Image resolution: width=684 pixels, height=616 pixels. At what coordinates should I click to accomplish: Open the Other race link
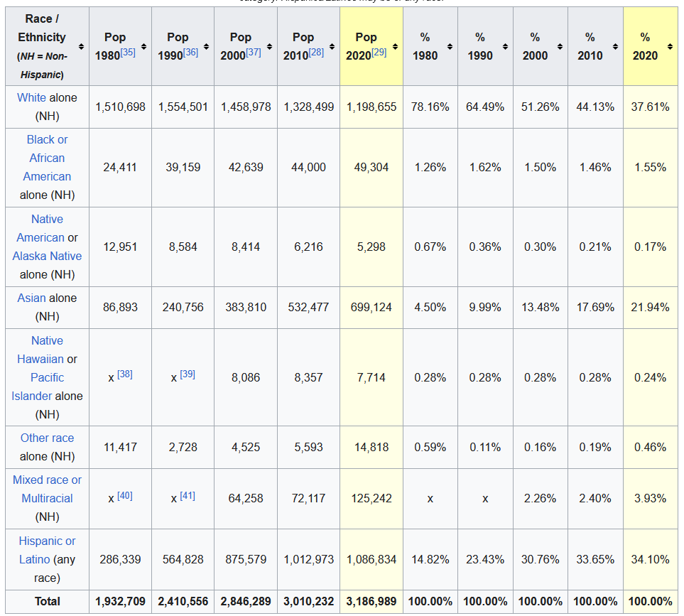47,438
